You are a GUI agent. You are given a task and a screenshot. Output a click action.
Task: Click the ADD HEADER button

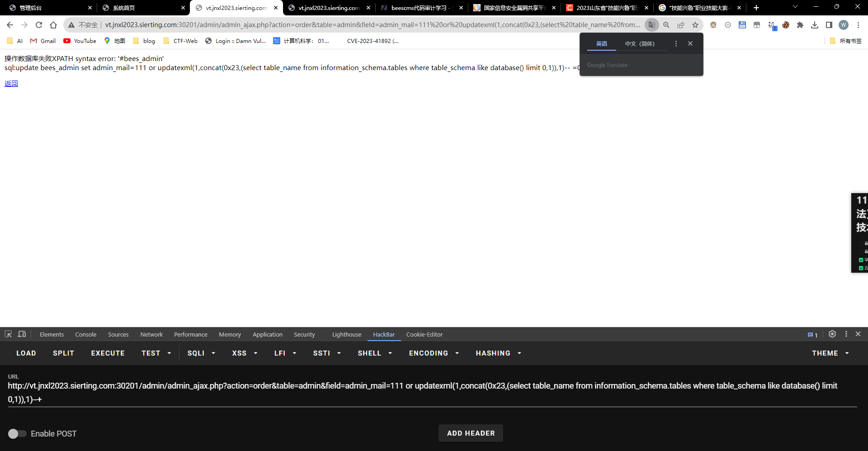(471, 433)
